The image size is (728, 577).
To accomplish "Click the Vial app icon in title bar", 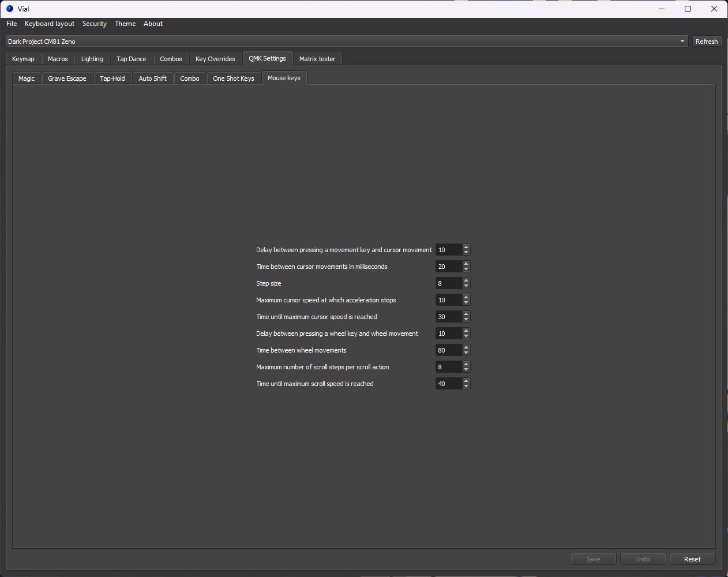I will tap(10, 9).
